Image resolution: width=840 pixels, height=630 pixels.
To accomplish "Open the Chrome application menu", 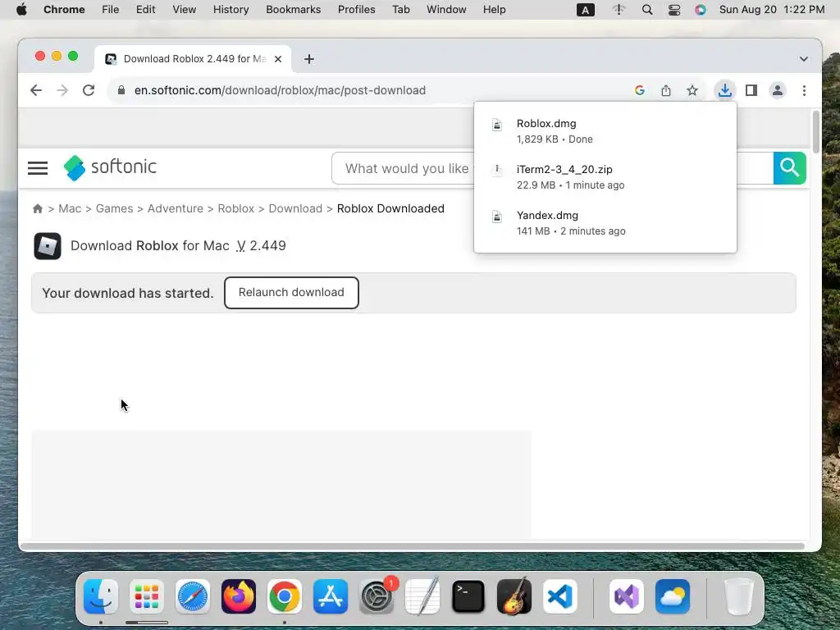I will coord(64,10).
